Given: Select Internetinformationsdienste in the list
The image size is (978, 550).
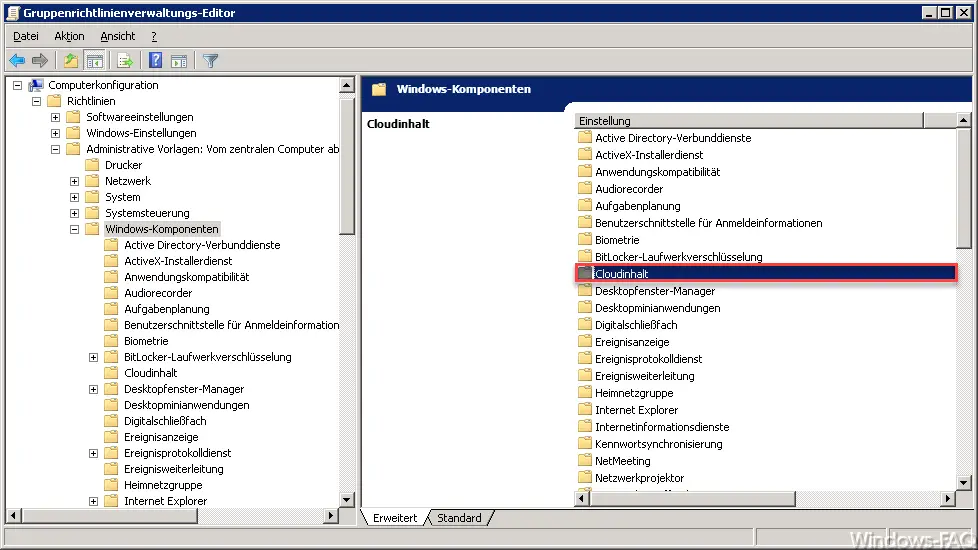Looking at the screenshot, I should (662, 427).
